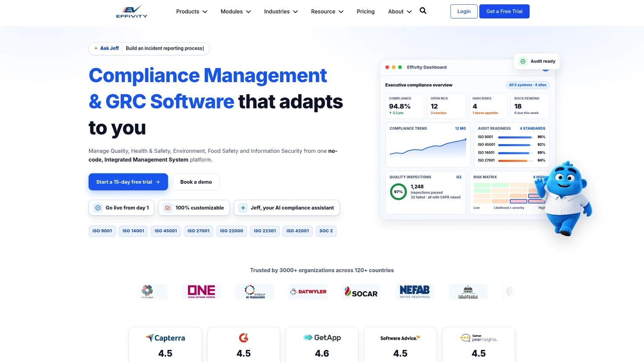Click the 100% customizable icon
This screenshot has height=362, width=644.
168,208
